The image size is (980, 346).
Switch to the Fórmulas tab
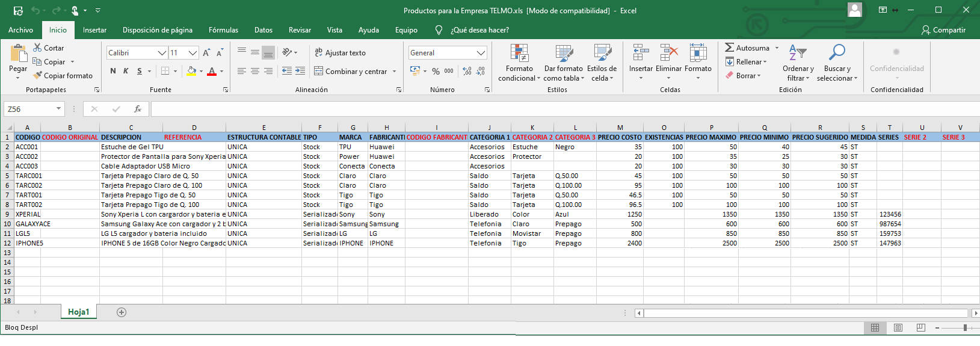[x=223, y=30]
